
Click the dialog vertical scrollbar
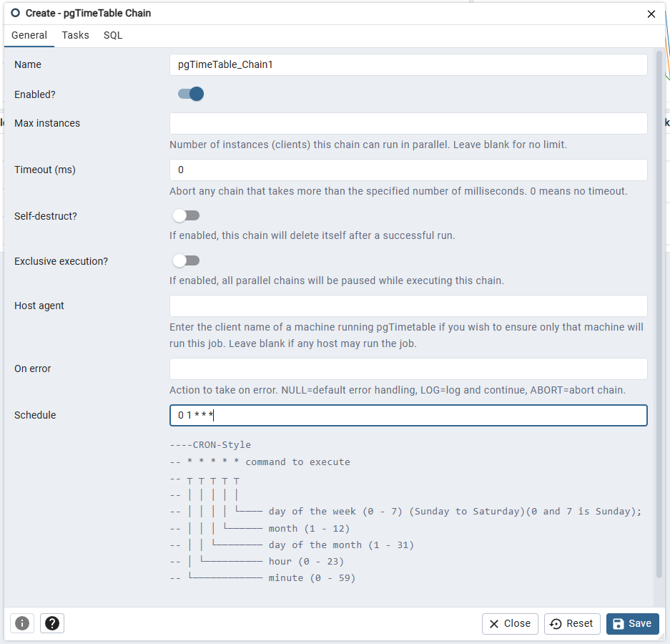click(x=659, y=314)
